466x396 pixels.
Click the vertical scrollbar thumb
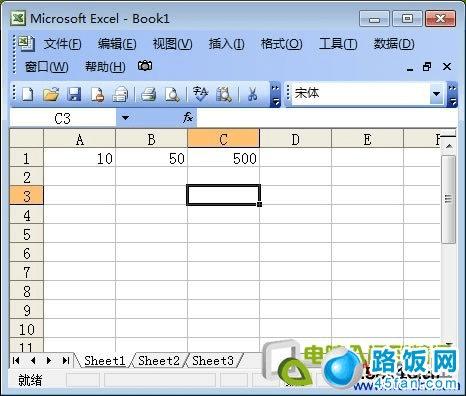pos(448,199)
